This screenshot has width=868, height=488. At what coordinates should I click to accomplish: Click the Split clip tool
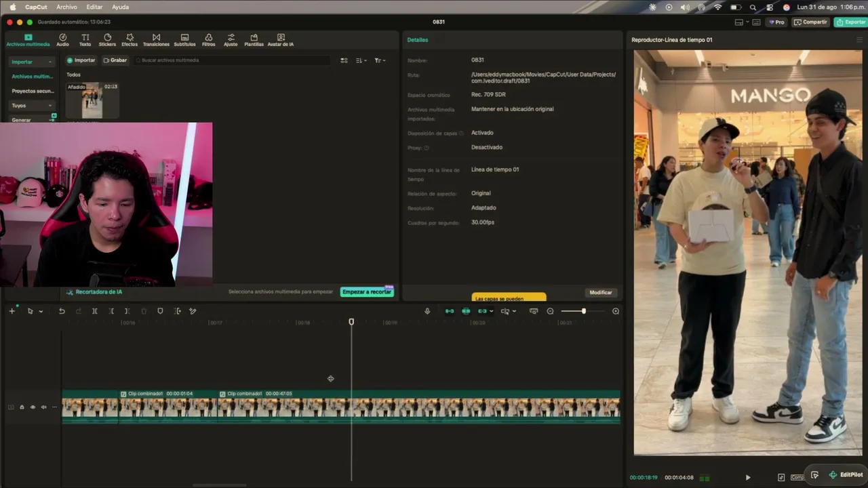(x=94, y=311)
